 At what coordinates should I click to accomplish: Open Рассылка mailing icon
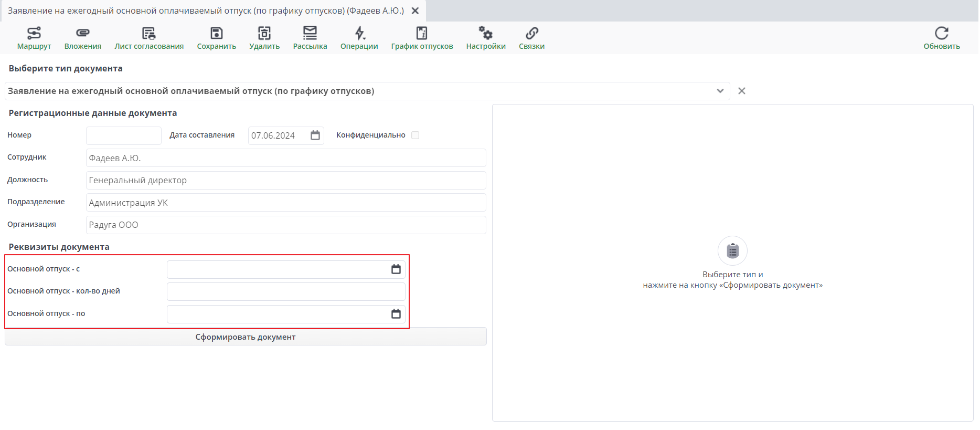(310, 33)
